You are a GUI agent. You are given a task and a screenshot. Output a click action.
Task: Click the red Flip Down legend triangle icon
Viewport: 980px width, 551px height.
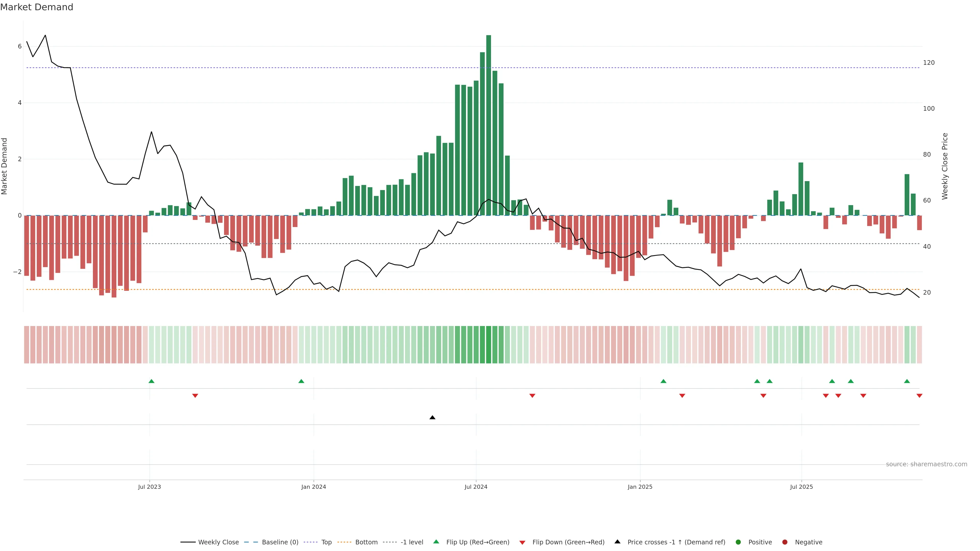click(x=522, y=543)
